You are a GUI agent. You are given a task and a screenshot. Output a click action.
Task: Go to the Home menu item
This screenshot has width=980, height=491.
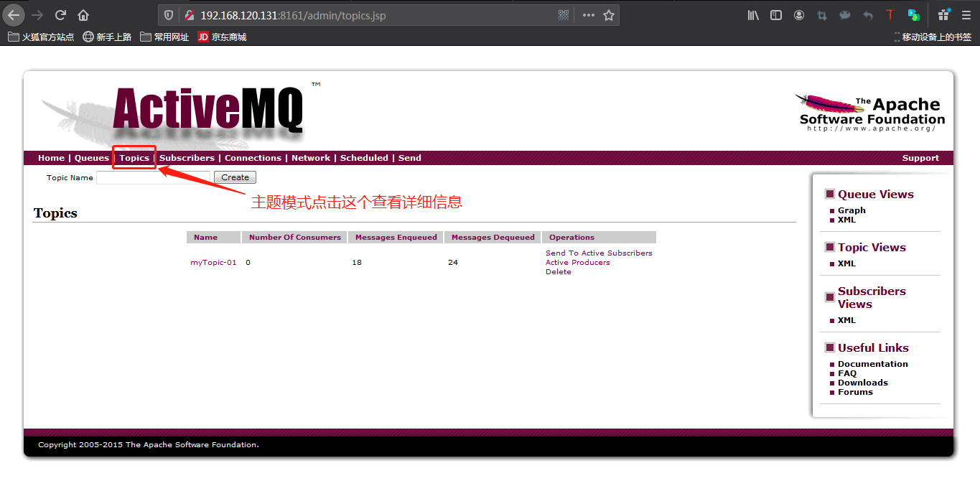[x=52, y=158]
